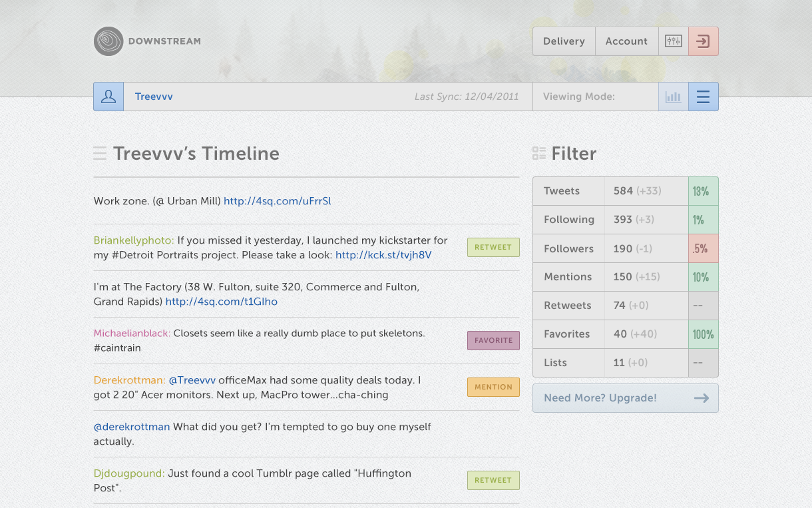Click the Tweets count 584 (+33)
The height and width of the screenshot is (508, 812).
pos(637,191)
